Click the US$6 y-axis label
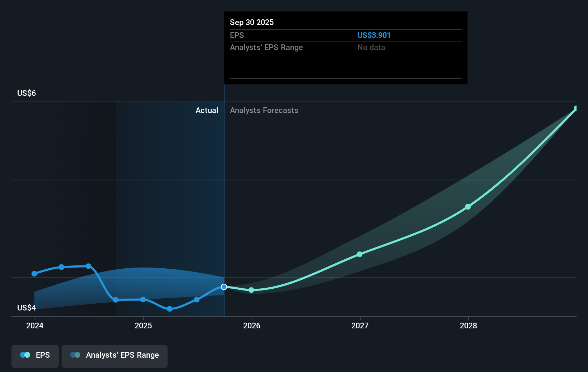This screenshot has height=372, width=588. pyautogui.click(x=26, y=93)
